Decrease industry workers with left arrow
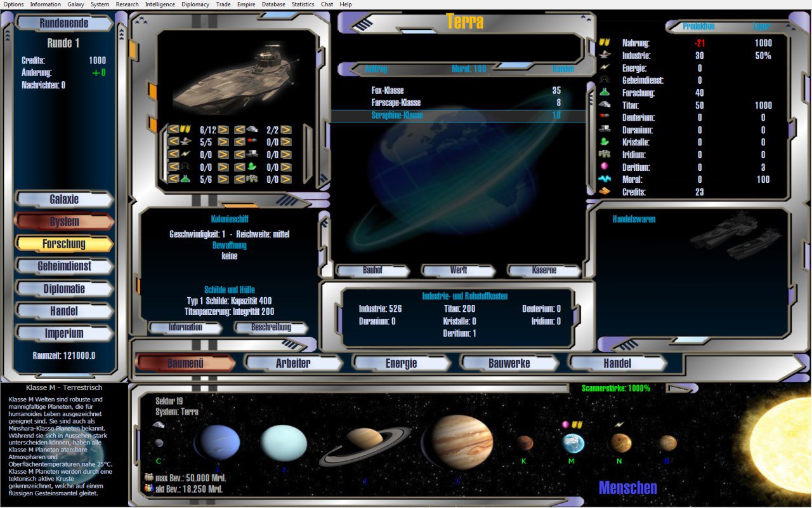 173,142
